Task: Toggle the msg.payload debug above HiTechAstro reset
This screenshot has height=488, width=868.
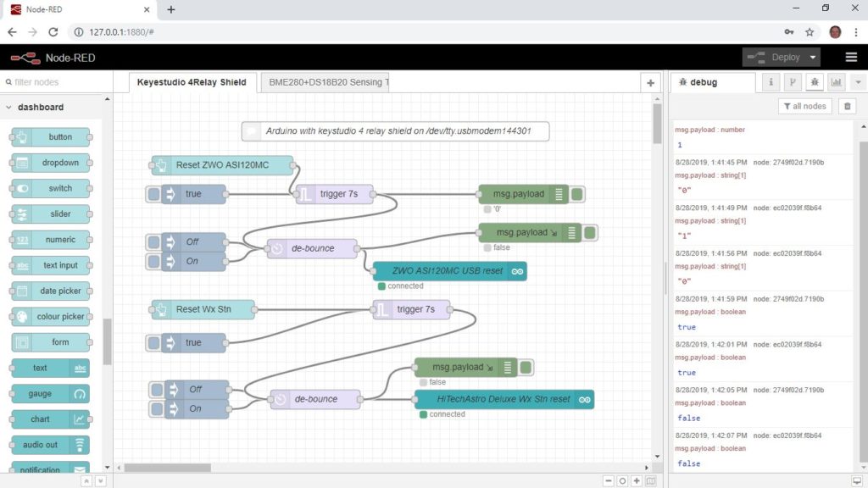Action: coord(526,368)
